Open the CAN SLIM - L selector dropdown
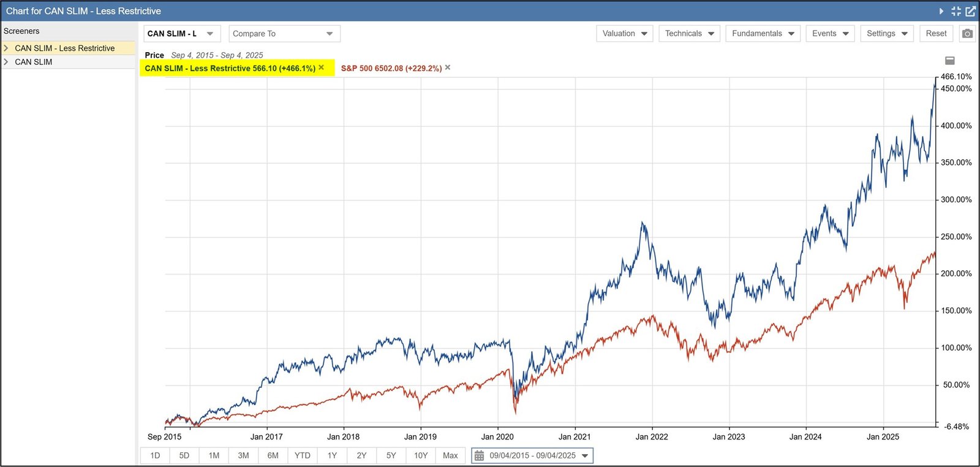This screenshot has height=467, width=980. [x=181, y=34]
